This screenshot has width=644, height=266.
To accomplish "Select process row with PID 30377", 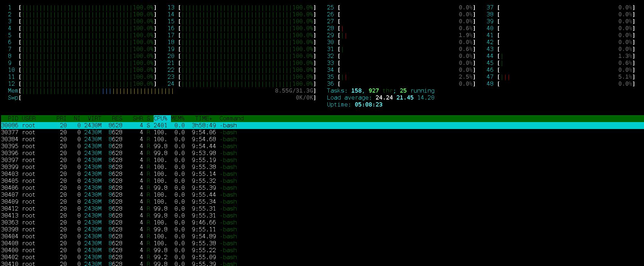I will tap(322, 132).
